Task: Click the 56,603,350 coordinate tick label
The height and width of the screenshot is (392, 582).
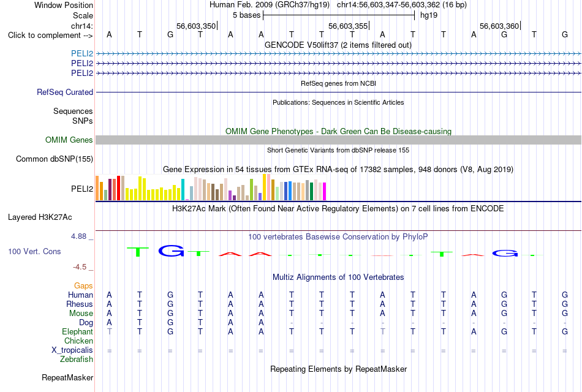Action: point(196,26)
